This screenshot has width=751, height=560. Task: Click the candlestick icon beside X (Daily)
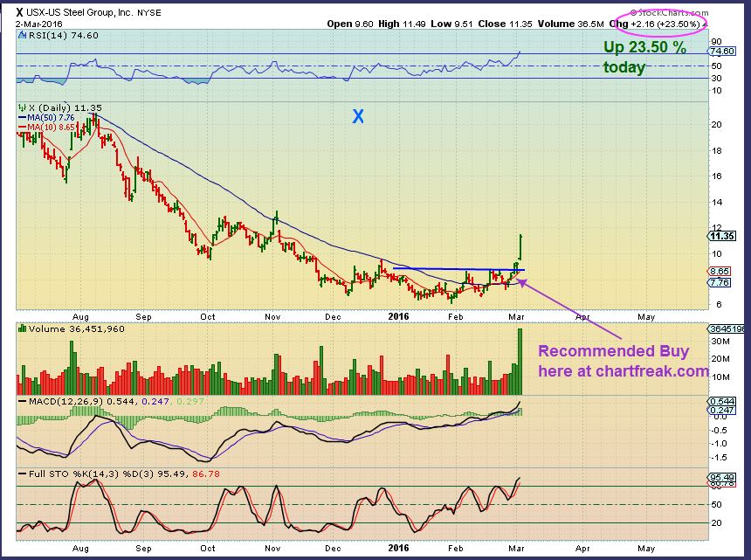(x=23, y=107)
